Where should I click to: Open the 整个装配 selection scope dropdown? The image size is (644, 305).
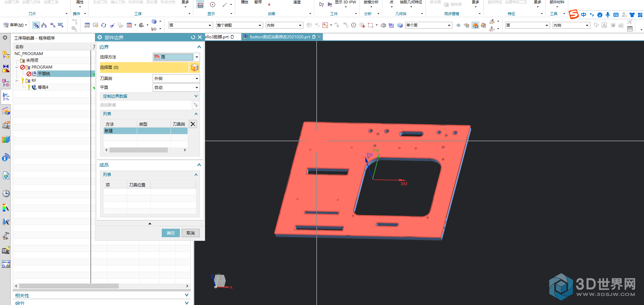pos(239,25)
